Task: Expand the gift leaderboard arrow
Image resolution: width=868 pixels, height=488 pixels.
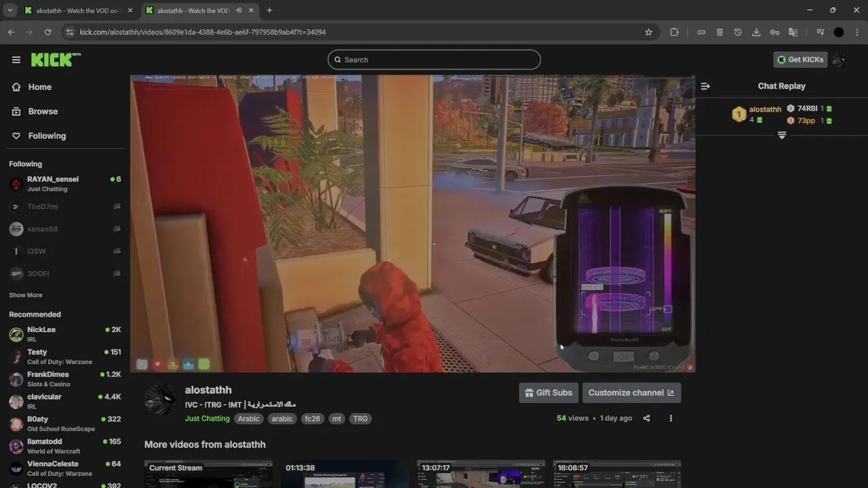Action: (782, 136)
